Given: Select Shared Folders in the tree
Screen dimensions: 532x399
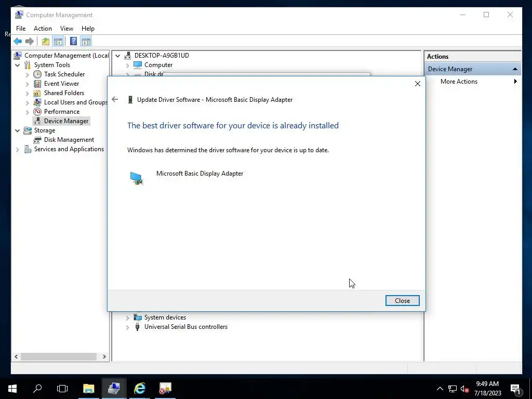Looking at the screenshot, I should coord(64,93).
